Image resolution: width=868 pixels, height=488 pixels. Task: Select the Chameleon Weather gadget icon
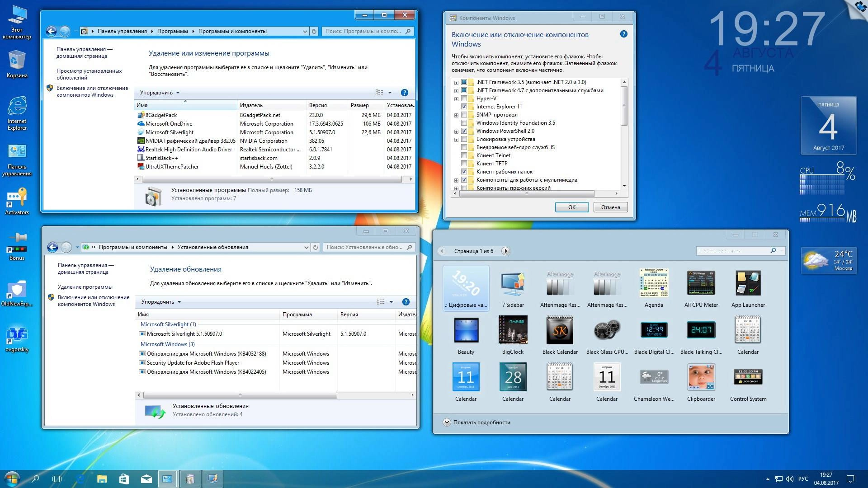point(654,376)
